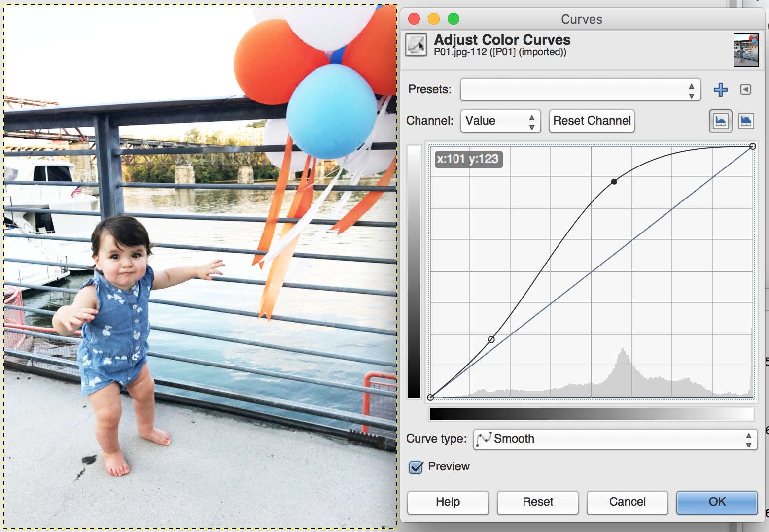
Task: Click the image thumbnail in dialog header
Action: coord(746,50)
